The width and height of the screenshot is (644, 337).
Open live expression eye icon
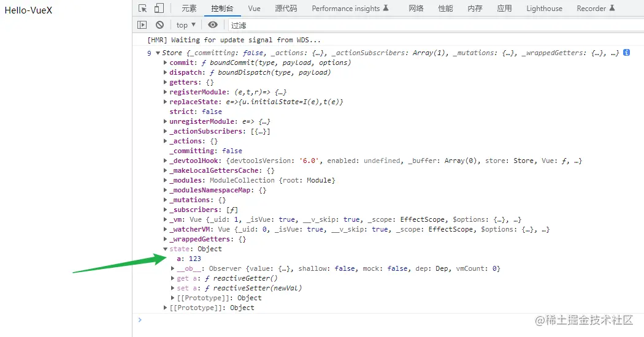(212, 25)
